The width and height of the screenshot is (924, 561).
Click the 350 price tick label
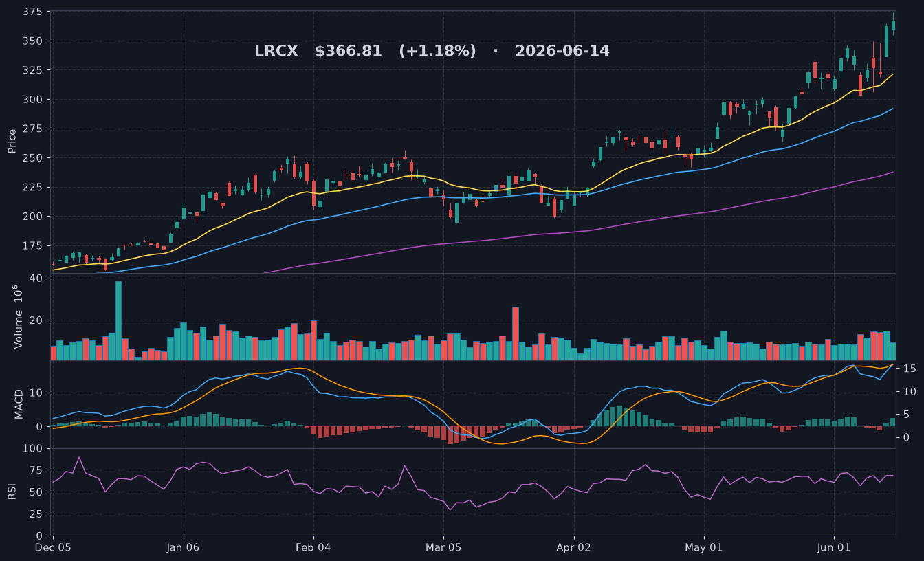(33, 41)
